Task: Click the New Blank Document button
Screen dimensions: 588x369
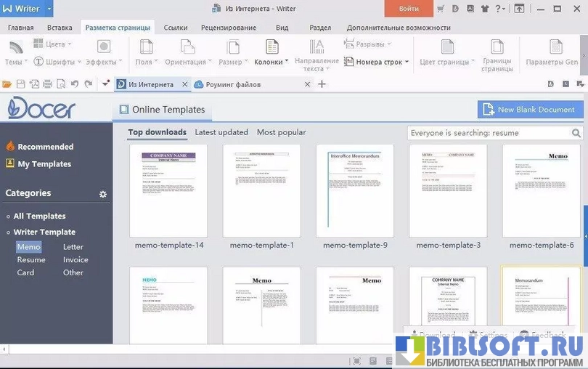Action: 531,109
